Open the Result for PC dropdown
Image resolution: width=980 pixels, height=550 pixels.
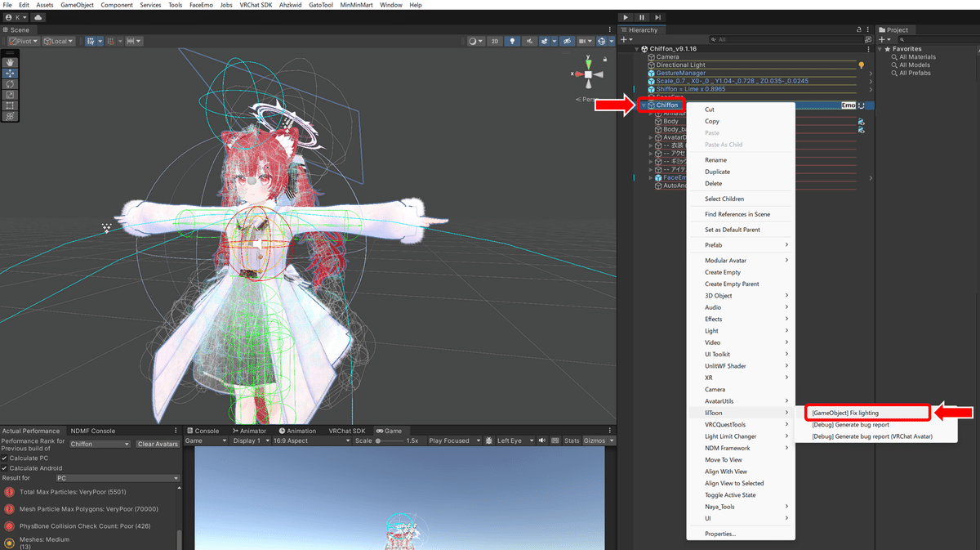tap(117, 478)
